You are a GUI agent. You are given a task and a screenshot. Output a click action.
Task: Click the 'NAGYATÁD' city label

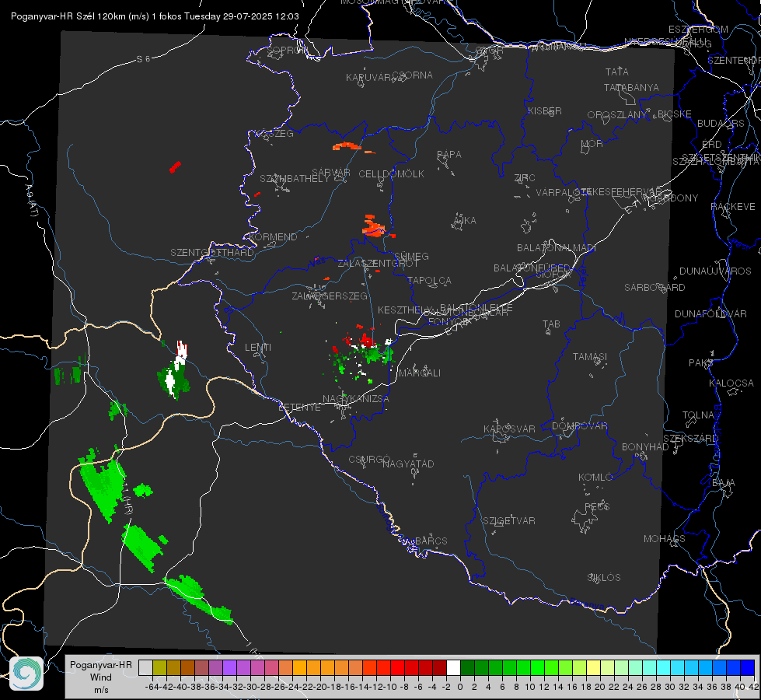[408, 464]
